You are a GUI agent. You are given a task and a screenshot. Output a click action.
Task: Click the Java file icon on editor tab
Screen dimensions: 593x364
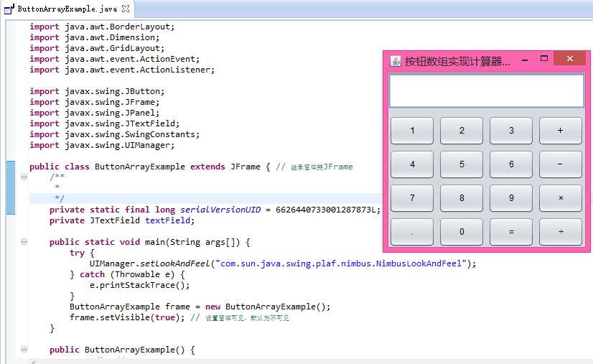[x=9, y=9]
